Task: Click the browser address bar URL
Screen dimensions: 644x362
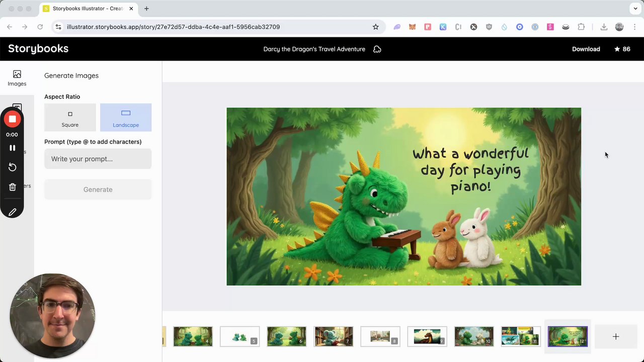Action: [173, 27]
